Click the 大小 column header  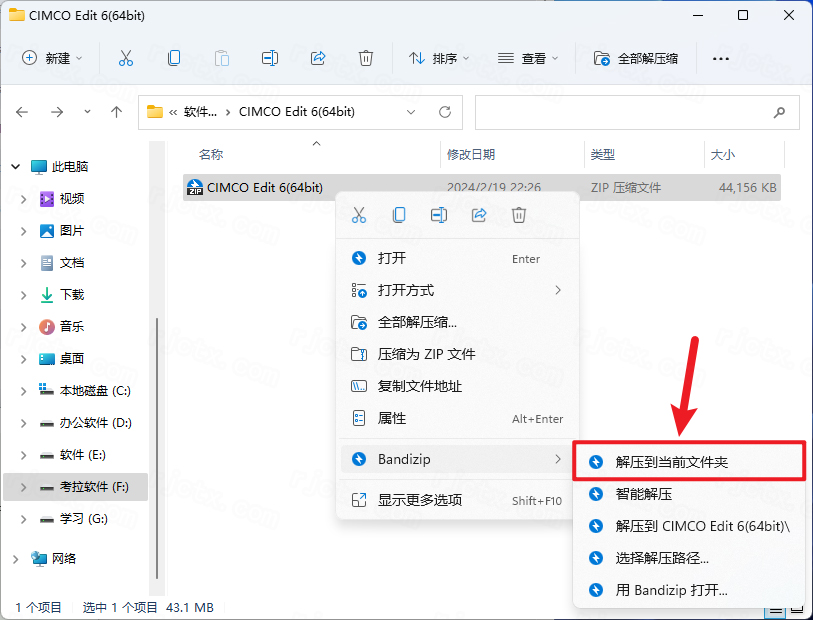click(x=722, y=154)
